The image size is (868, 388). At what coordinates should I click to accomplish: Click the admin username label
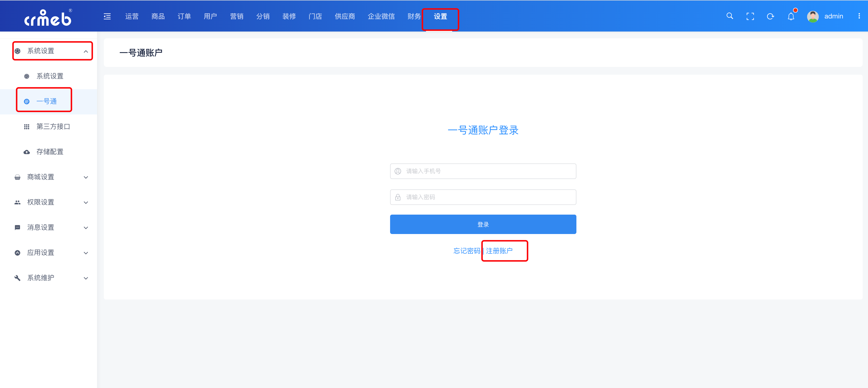point(834,16)
